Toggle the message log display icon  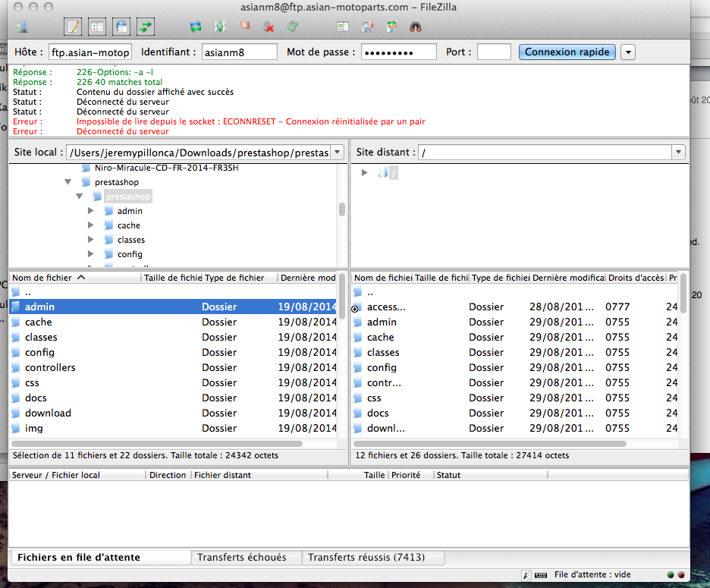pyautogui.click(x=73, y=27)
